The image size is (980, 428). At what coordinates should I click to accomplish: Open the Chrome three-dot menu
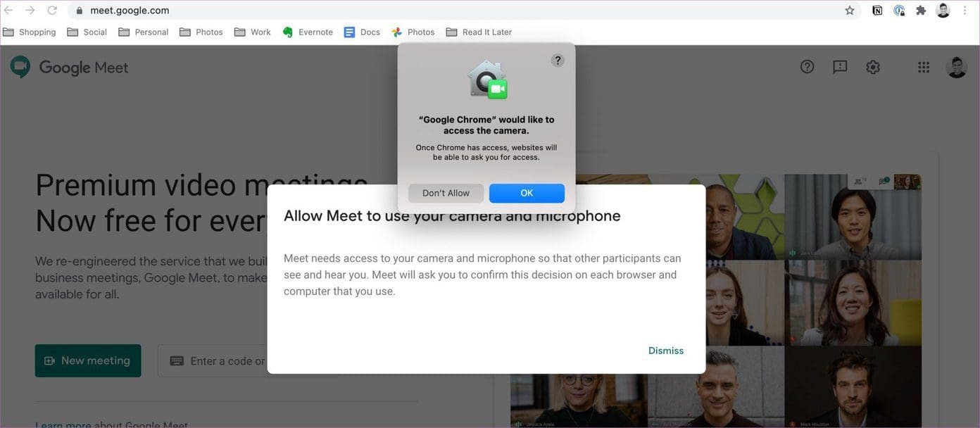[965, 11]
